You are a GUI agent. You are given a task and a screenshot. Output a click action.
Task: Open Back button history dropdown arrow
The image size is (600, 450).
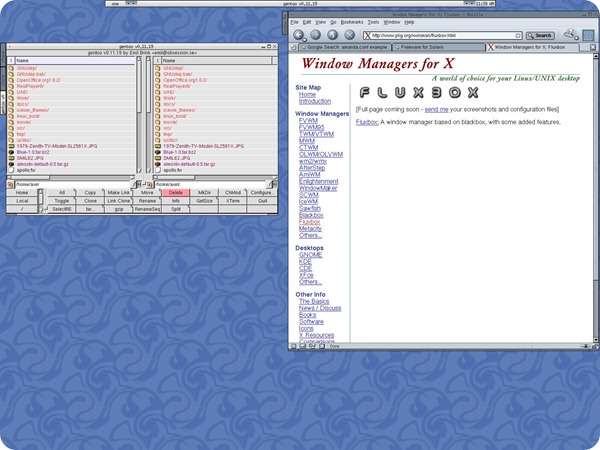[x=305, y=39]
